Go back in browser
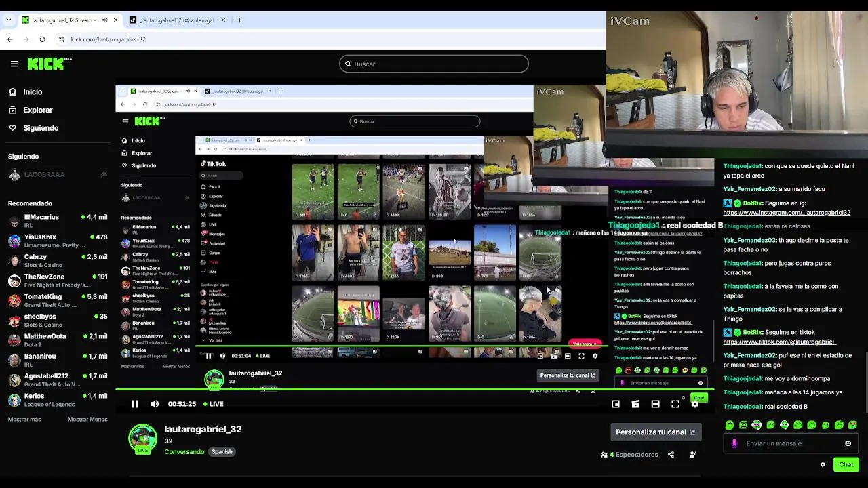This screenshot has height=488, width=868. (9, 39)
